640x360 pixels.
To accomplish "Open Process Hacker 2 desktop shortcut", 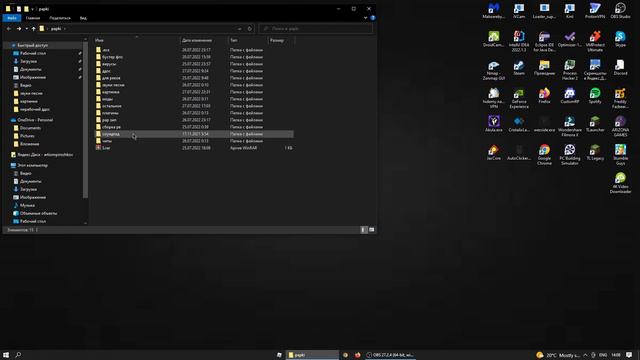I will point(569,70).
